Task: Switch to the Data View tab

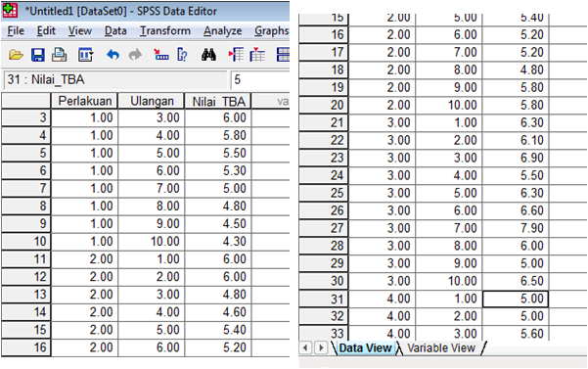Action: coord(365,348)
